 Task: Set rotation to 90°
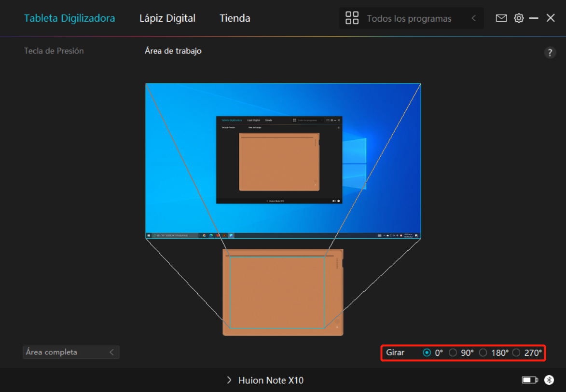click(453, 352)
